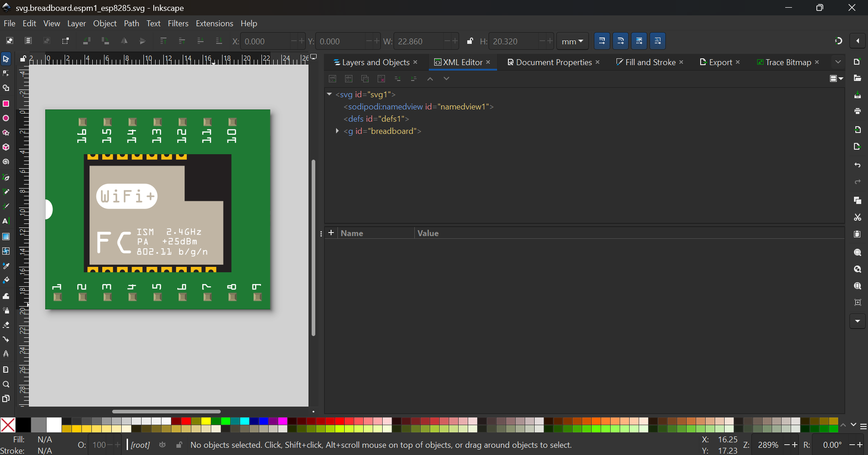This screenshot has width=868, height=455.
Task: Select the Spiral tool
Action: [6, 162]
